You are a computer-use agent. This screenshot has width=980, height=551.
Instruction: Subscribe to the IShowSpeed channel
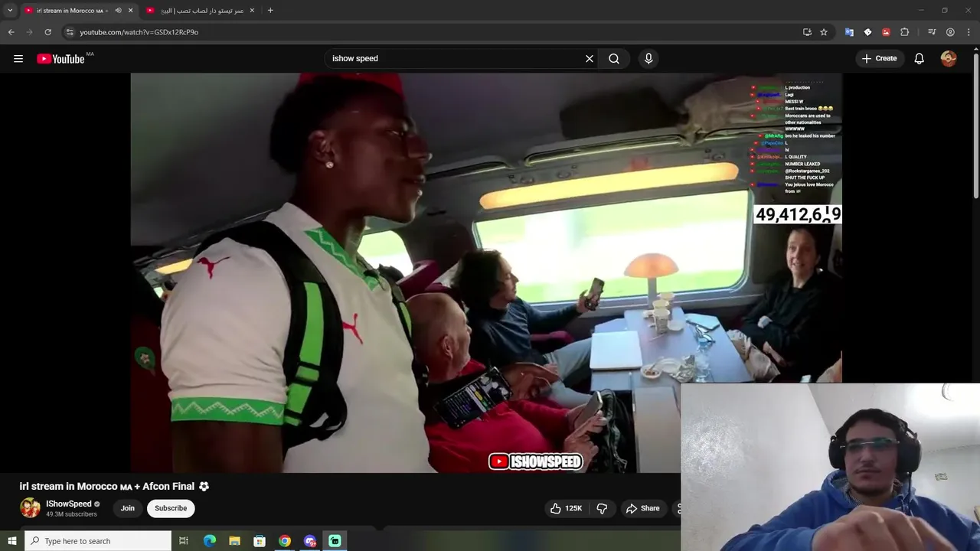171,508
